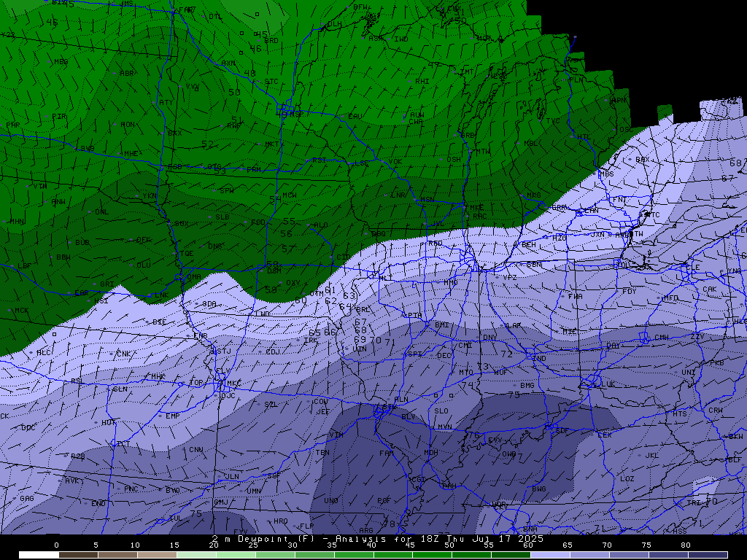Click the dark green 55-60 legend swatch
The height and width of the screenshot is (560, 747).
point(511,555)
